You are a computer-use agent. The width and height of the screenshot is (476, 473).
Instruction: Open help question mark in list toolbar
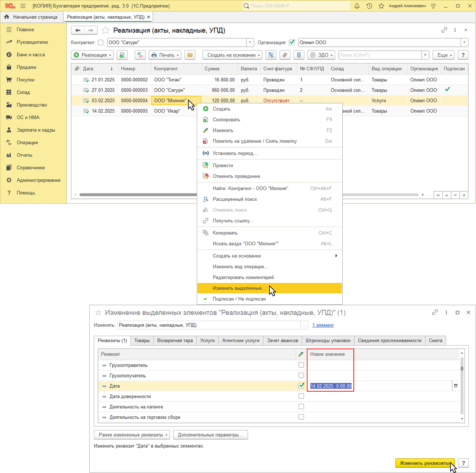tap(463, 55)
